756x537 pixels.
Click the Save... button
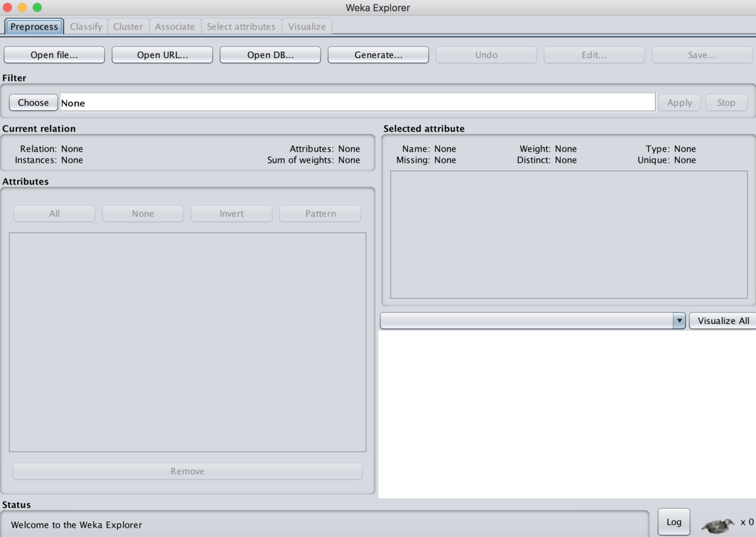(702, 55)
